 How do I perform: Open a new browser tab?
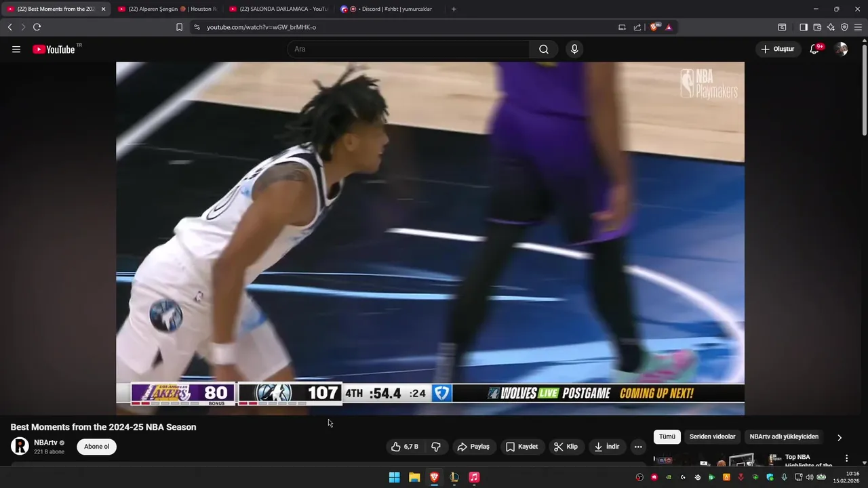tap(454, 9)
